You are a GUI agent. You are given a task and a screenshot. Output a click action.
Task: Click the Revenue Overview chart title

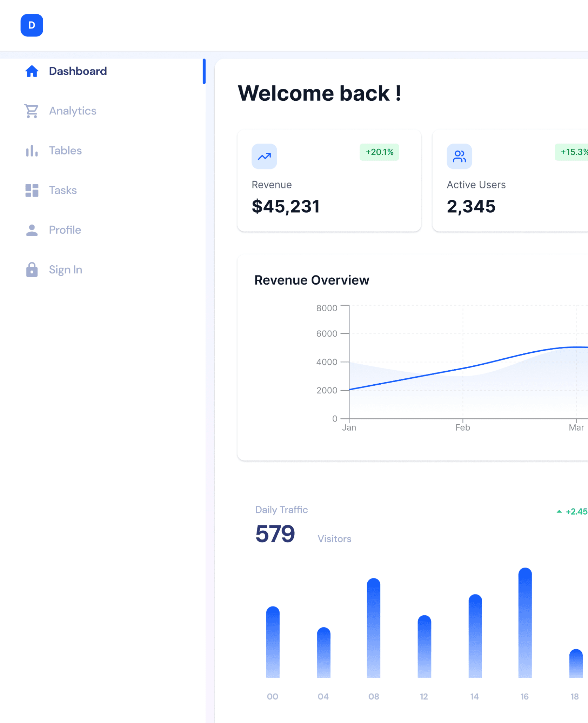click(x=312, y=280)
